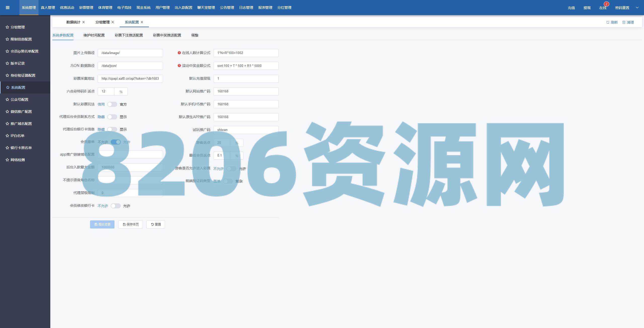Image resolution: width=644 pixels, height=328 pixels.
Task: Open the 出入款配置 top menu
Action: (183, 8)
